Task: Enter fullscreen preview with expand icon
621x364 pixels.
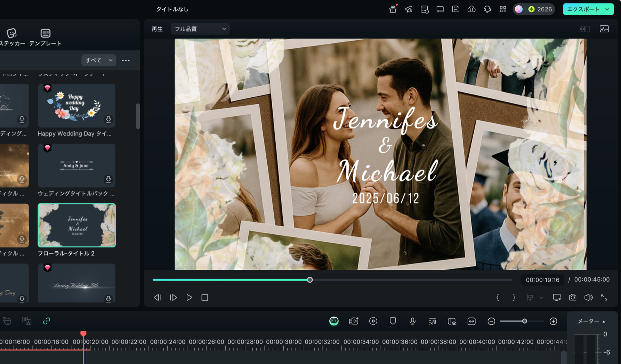Action: 604,298
